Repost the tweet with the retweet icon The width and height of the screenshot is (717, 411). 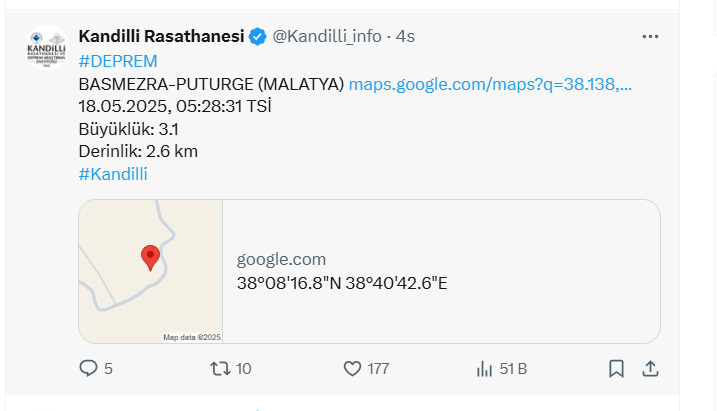[x=220, y=369]
